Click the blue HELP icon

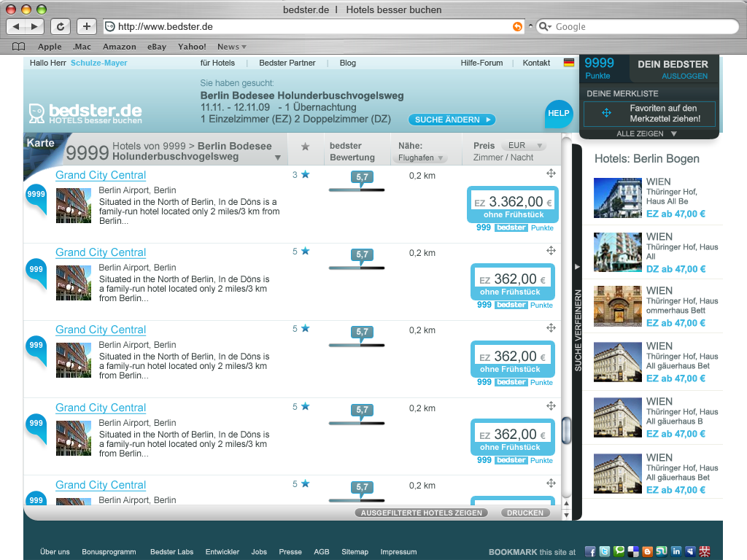click(x=559, y=114)
